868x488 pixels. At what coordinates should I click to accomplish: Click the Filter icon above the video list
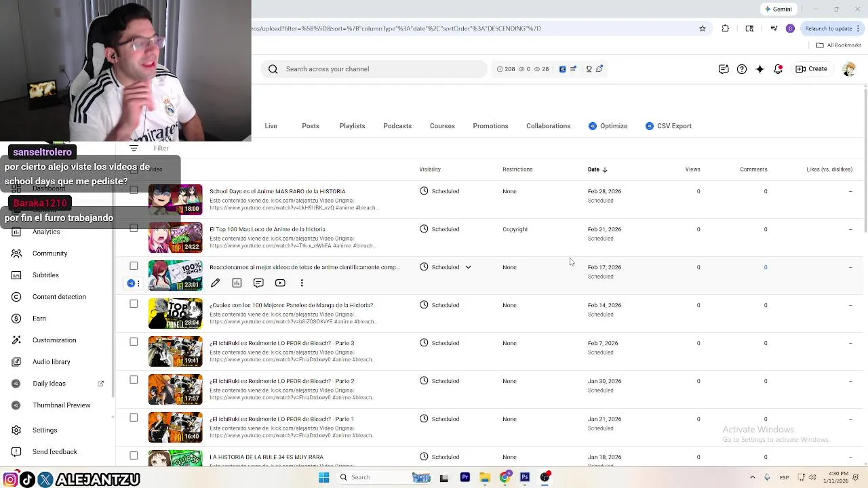click(x=134, y=148)
